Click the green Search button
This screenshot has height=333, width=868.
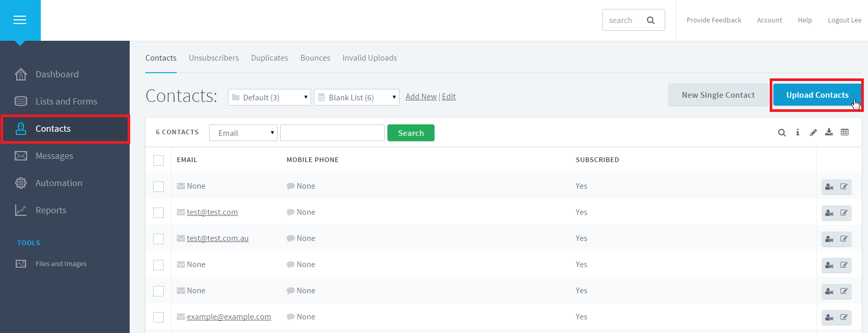click(411, 133)
